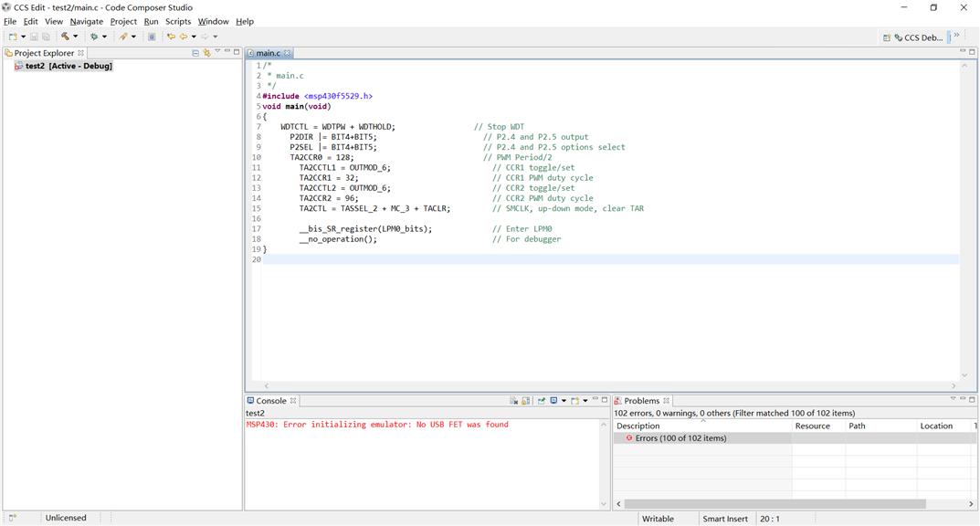Click the back navigation arrow icon
The image size is (980, 526).
click(x=184, y=37)
